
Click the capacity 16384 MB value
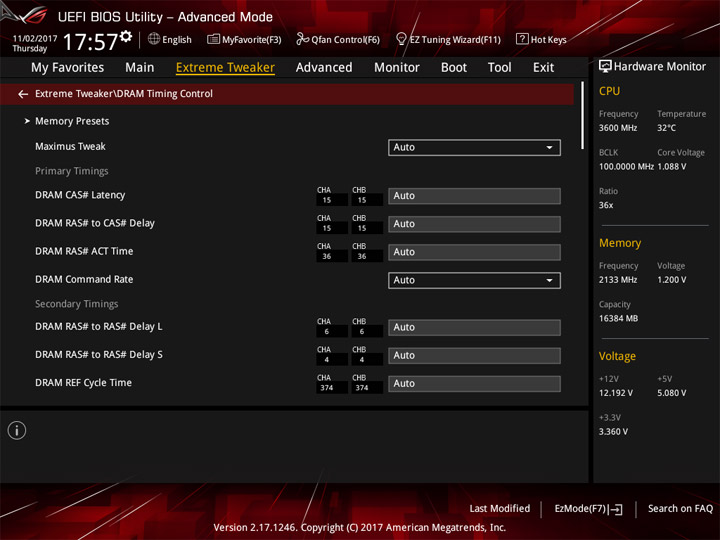[x=618, y=319]
